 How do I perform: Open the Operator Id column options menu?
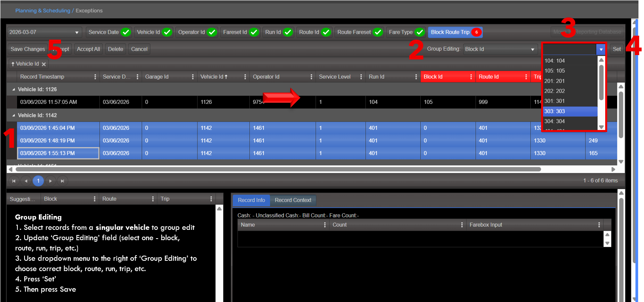click(x=312, y=77)
